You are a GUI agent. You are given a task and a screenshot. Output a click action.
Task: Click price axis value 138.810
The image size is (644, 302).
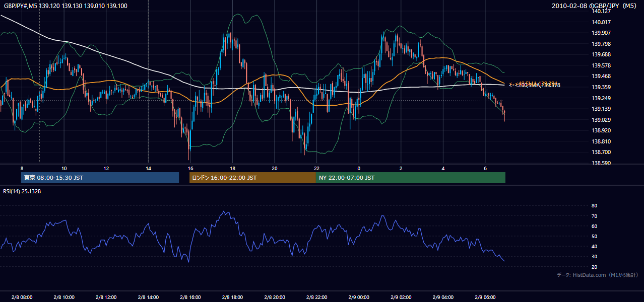[x=602, y=141]
